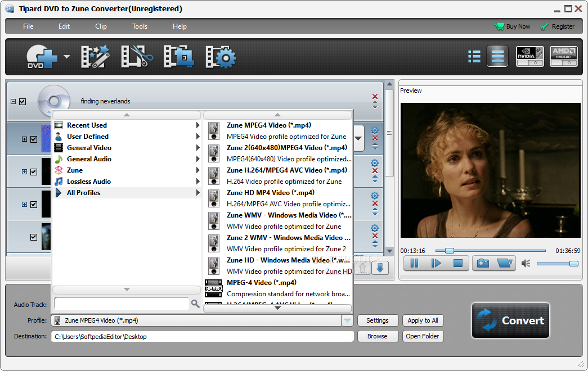The image size is (588, 371).
Task: Expand the third title row
Action: pyautogui.click(x=24, y=204)
